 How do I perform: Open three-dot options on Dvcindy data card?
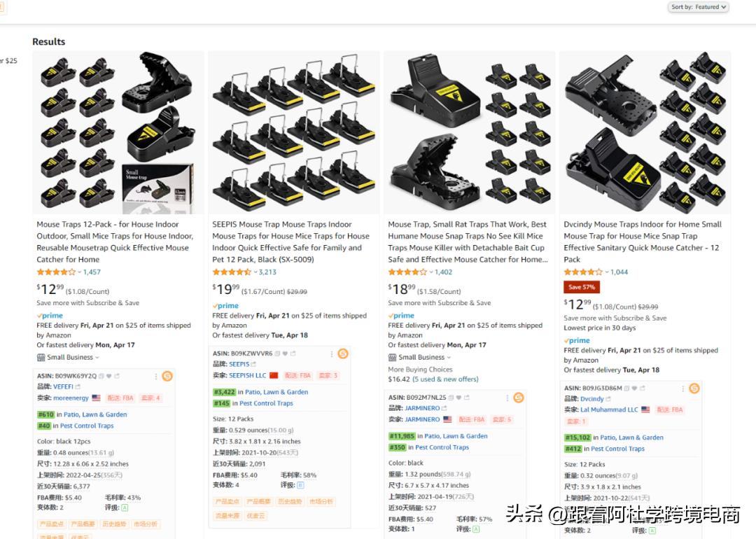coord(682,388)
